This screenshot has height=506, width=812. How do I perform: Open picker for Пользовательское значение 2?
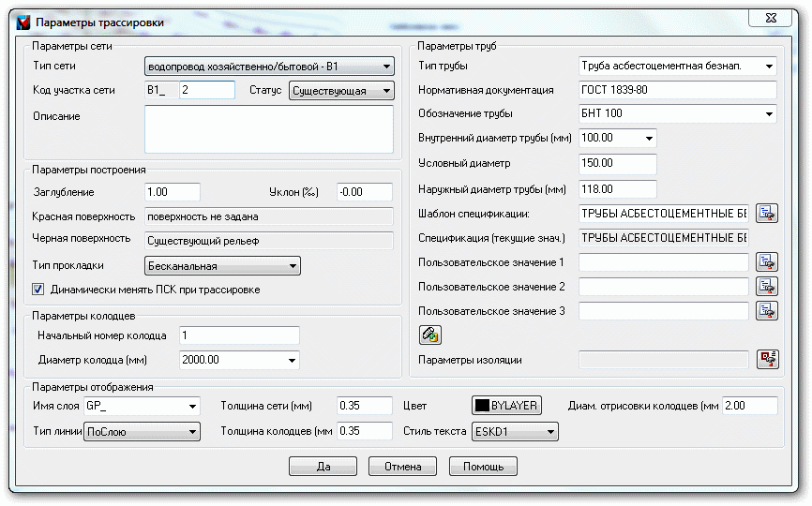[767, 287]
